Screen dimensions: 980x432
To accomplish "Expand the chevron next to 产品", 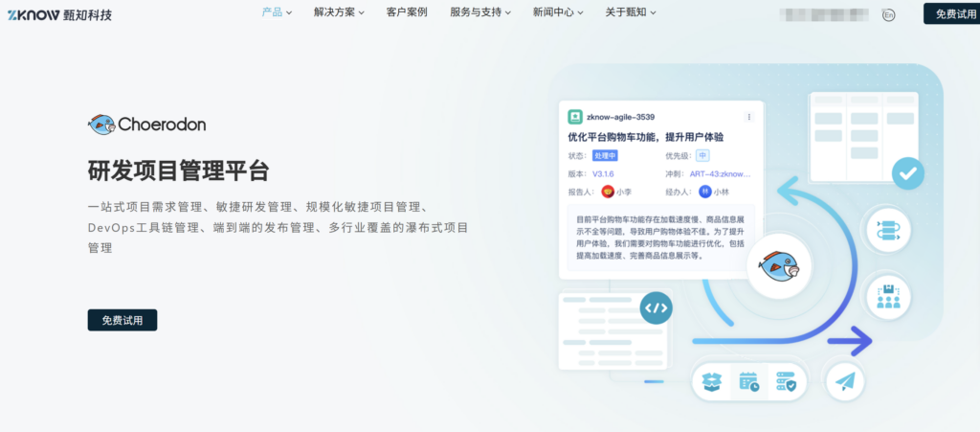I will tap(289, 12).
